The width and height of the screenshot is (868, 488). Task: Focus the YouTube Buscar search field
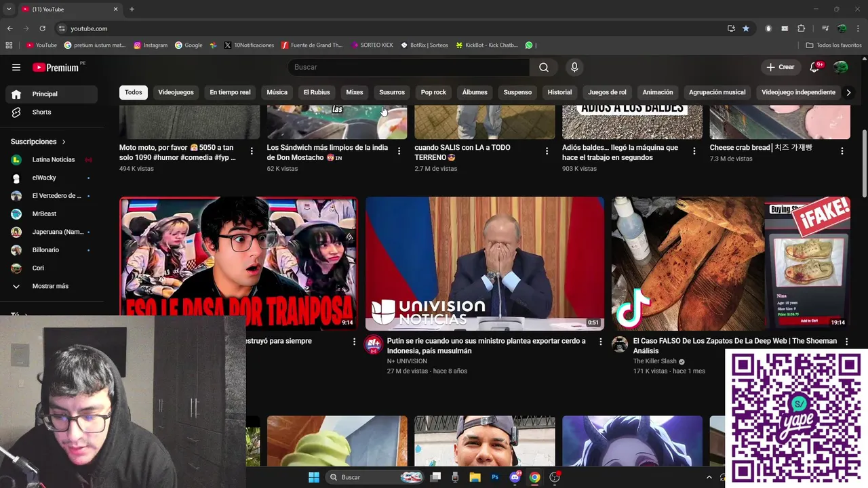[409, 67]
